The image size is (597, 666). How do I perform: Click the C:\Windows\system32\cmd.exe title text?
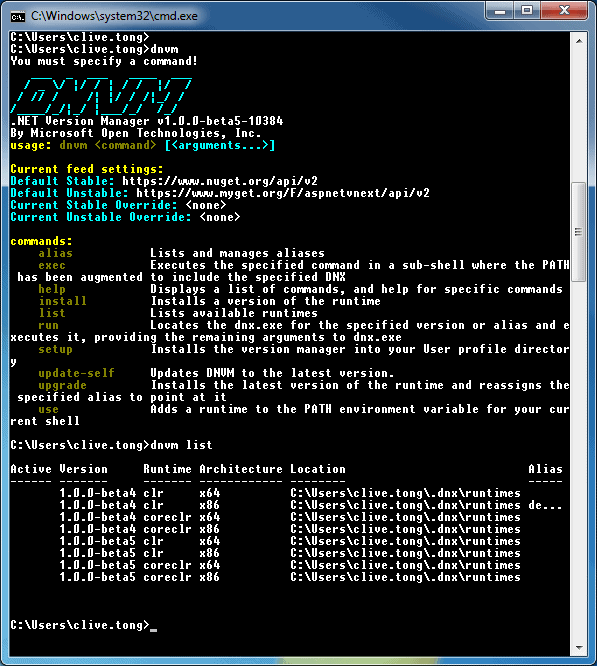pyautogui.click(x=114, y=16)
